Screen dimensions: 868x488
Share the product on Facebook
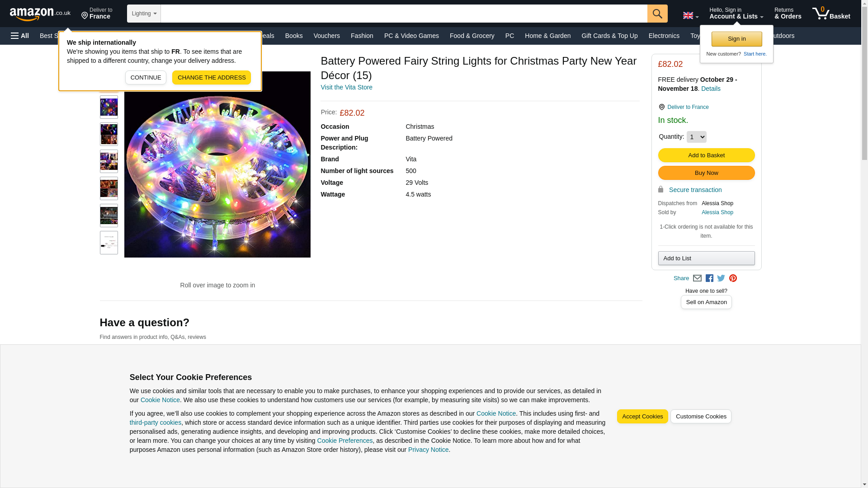tap(709, 278)
